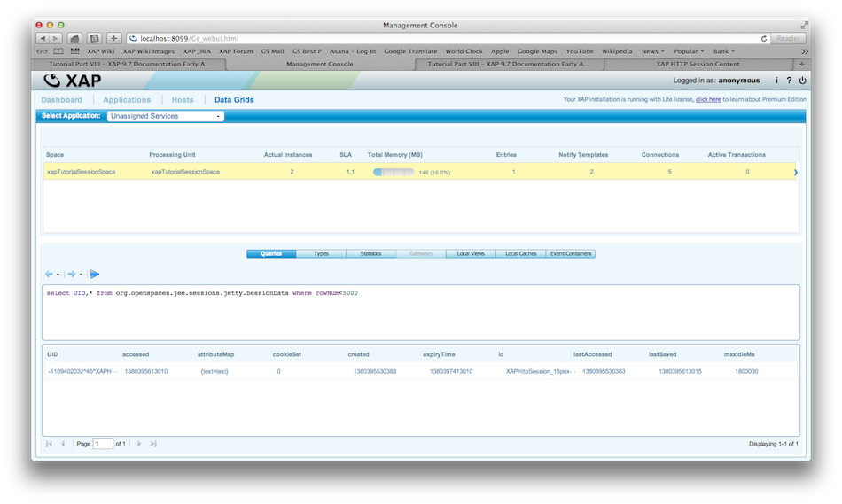Screen dimensions: 842x504
Task: Open Reading List glasses icon
Action: 42,51
